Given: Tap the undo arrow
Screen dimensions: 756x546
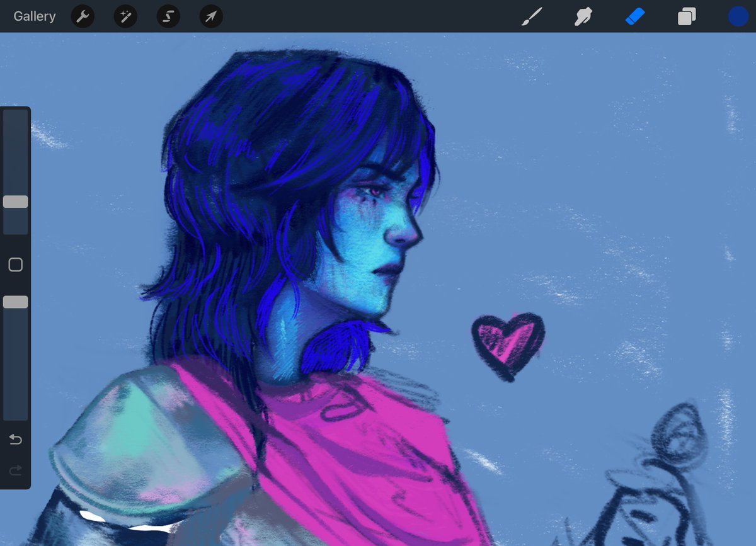Looking at the screenshot, I should pos(16,440).
